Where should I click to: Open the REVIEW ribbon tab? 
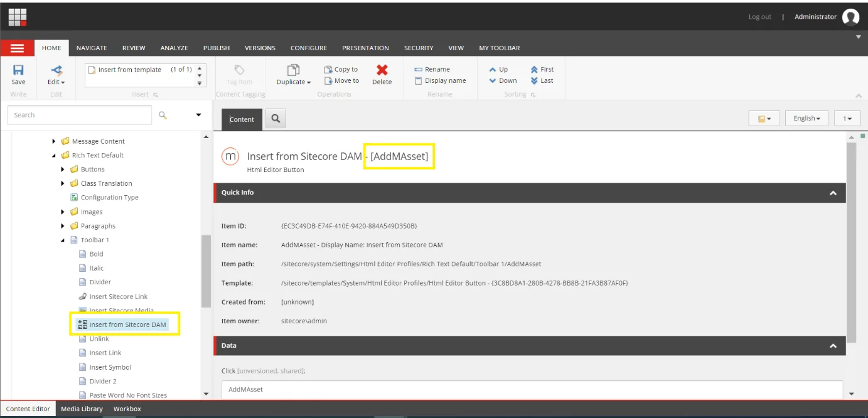[134, 48]
